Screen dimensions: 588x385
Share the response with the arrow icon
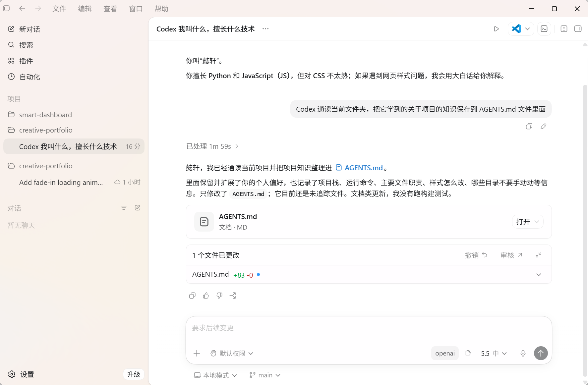(x=233, y=296)
